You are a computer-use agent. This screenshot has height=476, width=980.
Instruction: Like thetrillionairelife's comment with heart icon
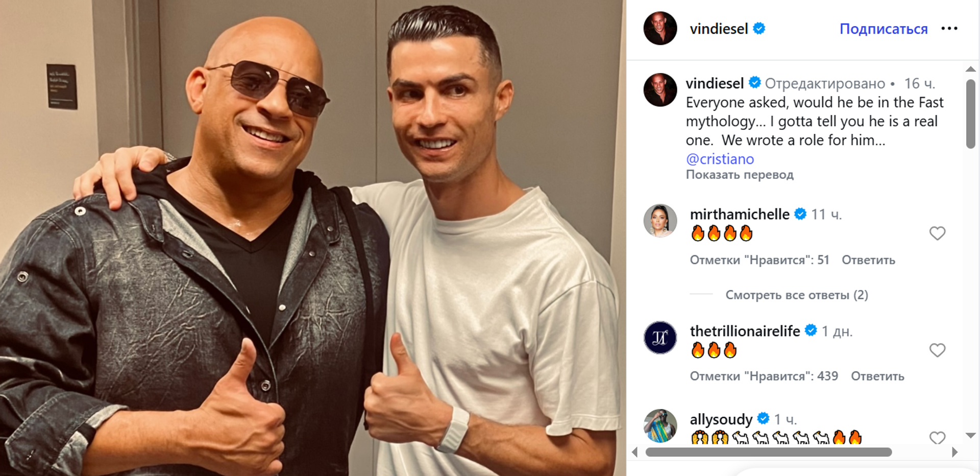pos(937,350)
